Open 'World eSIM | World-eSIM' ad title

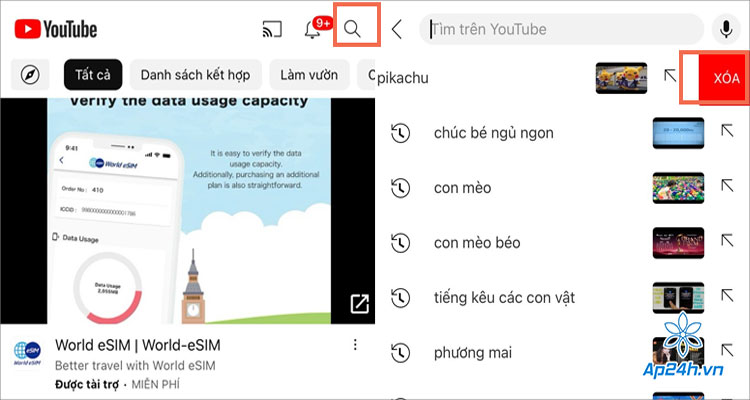point(138,345)
